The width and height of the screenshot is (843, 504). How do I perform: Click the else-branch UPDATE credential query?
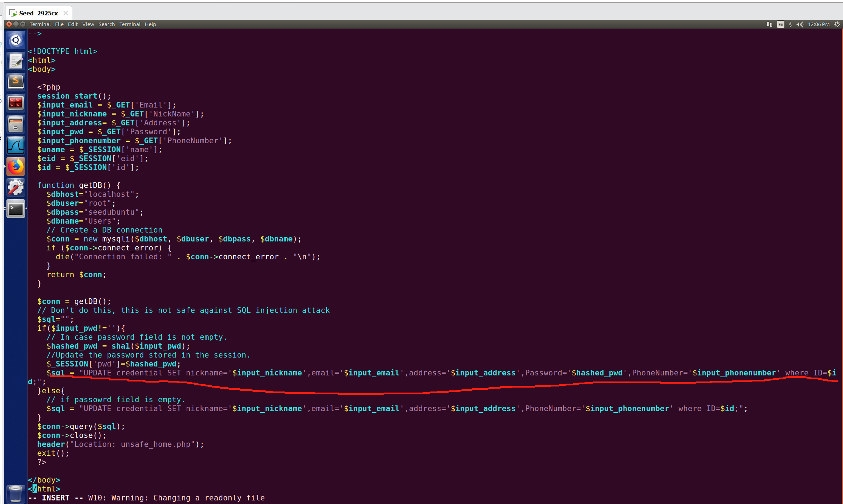[x=397, y=409]
